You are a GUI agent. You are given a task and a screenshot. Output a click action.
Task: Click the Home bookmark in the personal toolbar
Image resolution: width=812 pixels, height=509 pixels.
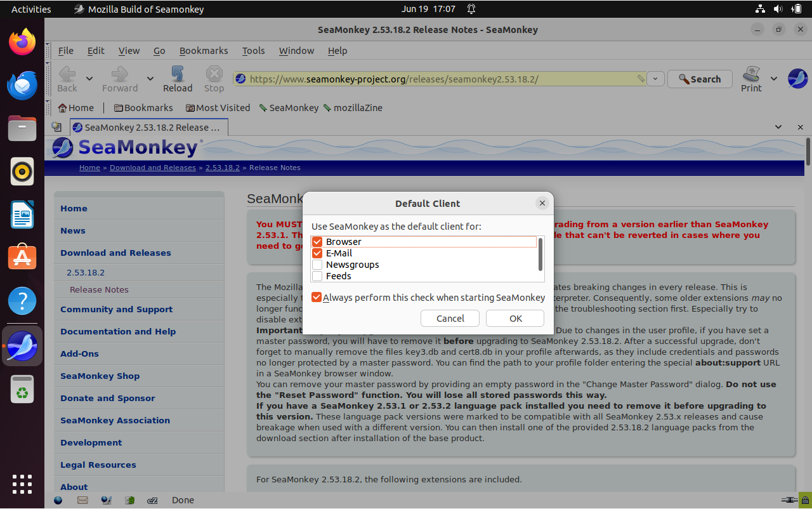75,108
